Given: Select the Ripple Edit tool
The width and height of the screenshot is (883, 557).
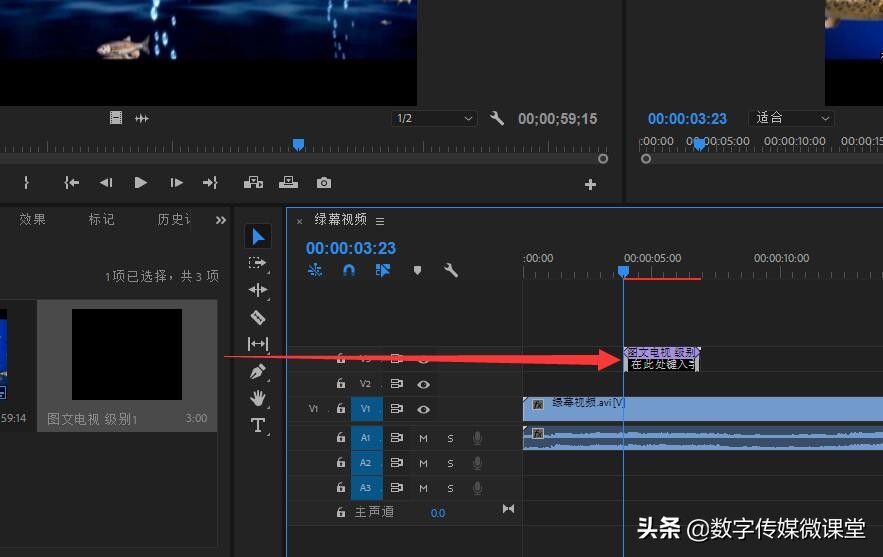Looking at the screenshot, I should (x=258, y=290).
